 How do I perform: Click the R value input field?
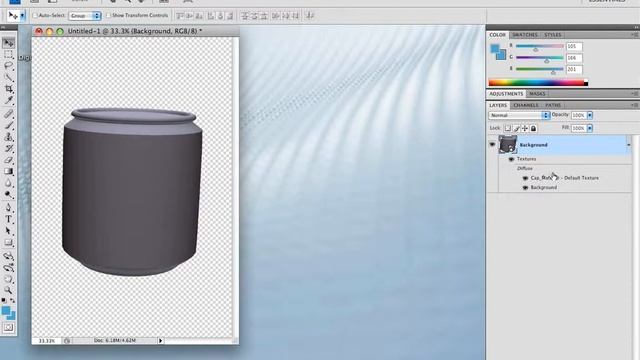[x=574, y=46]
